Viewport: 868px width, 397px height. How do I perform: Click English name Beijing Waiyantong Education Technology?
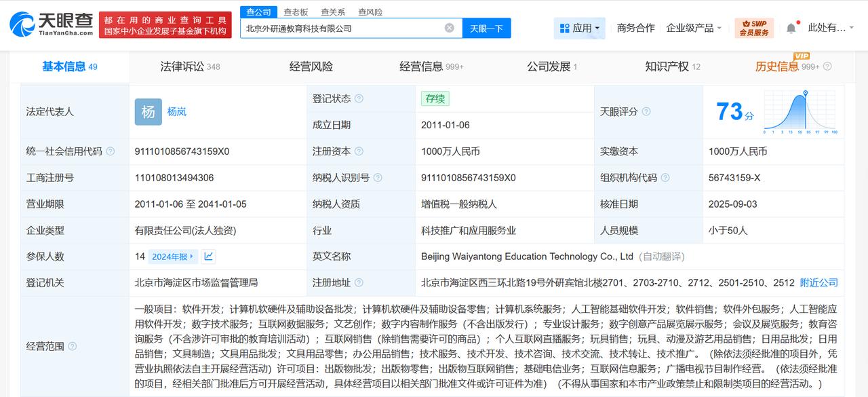pos(527,257)
